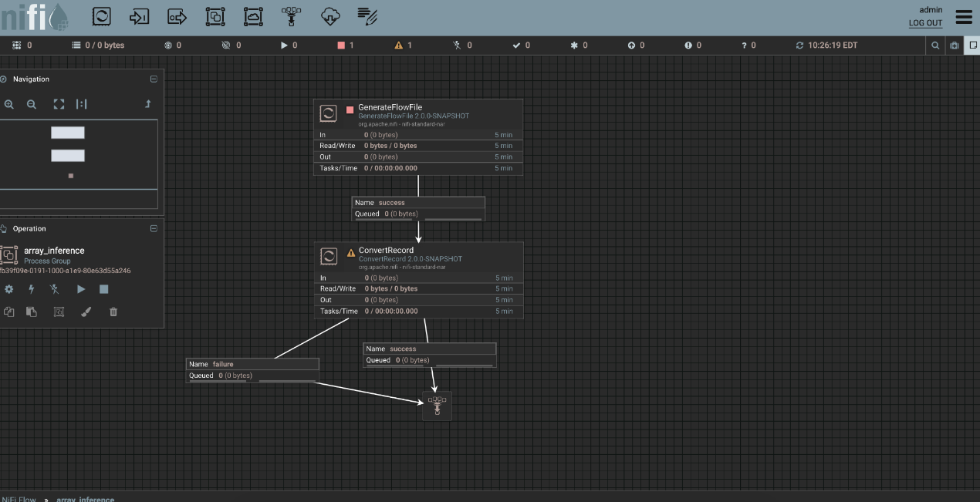Select the funnel on the canvas
Image resolution: width=980 pixels, height=502 pixels.
point(437,406)
